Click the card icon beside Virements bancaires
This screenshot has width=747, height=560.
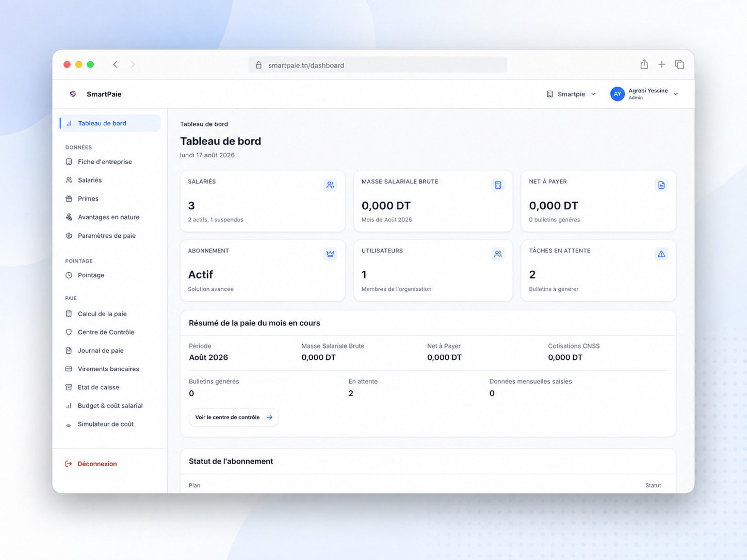point(69,369)
